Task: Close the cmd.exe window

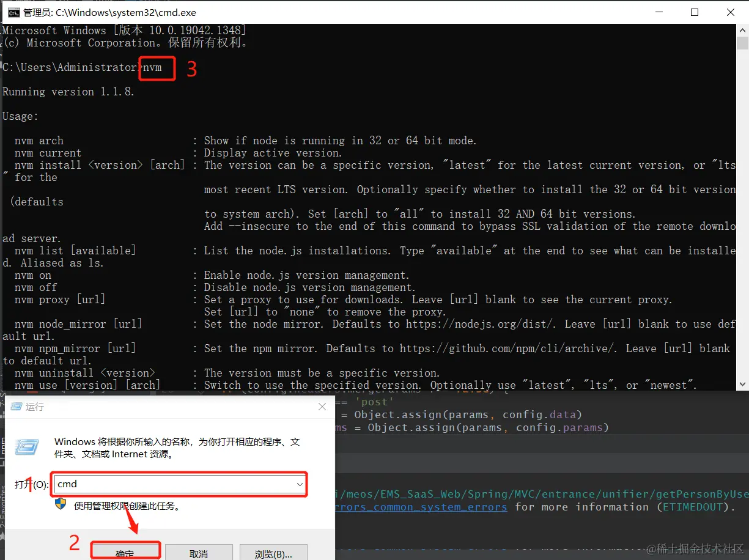Action: (x=731, y=12)
